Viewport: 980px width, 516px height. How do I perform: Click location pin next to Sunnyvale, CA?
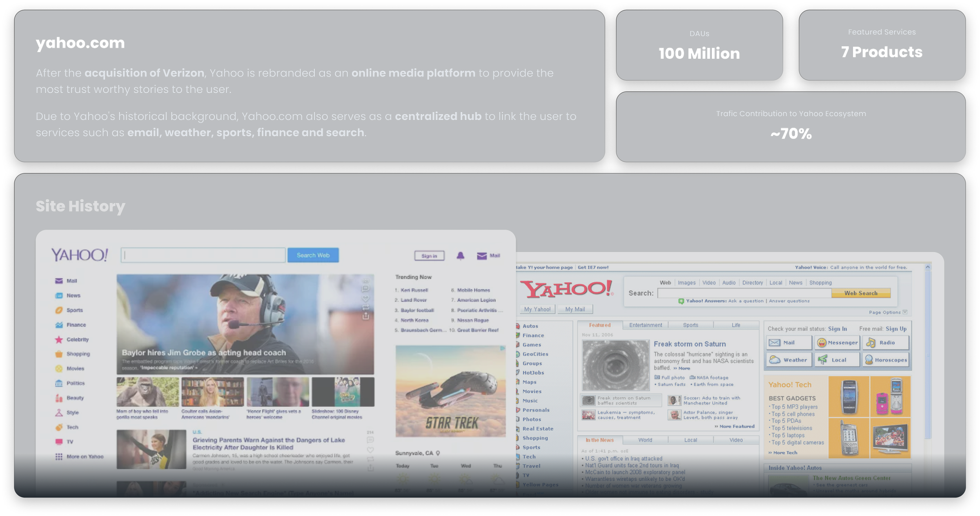point(438,453)
